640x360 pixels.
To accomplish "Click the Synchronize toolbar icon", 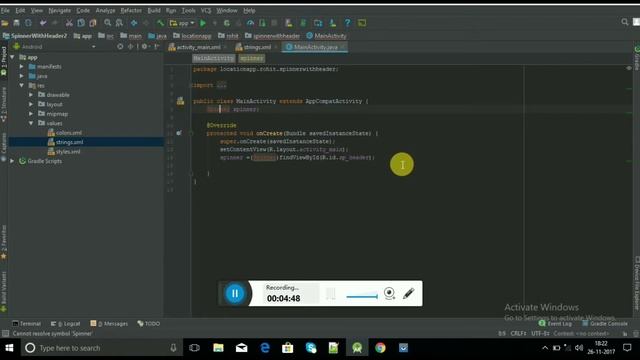I will tap(28, 23).
